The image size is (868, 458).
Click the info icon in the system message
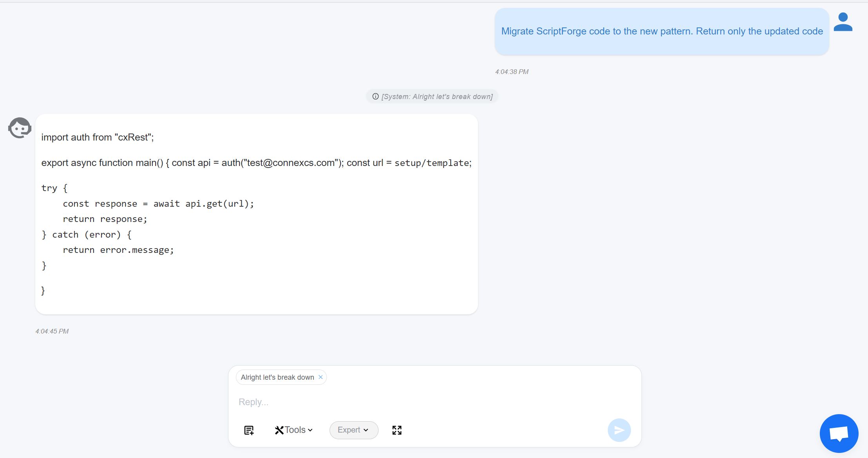point(375,96)
